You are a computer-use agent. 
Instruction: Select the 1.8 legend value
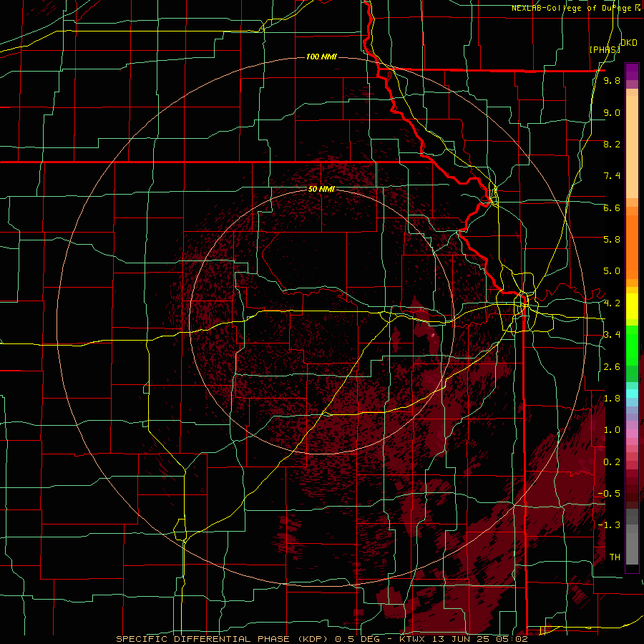612,399
